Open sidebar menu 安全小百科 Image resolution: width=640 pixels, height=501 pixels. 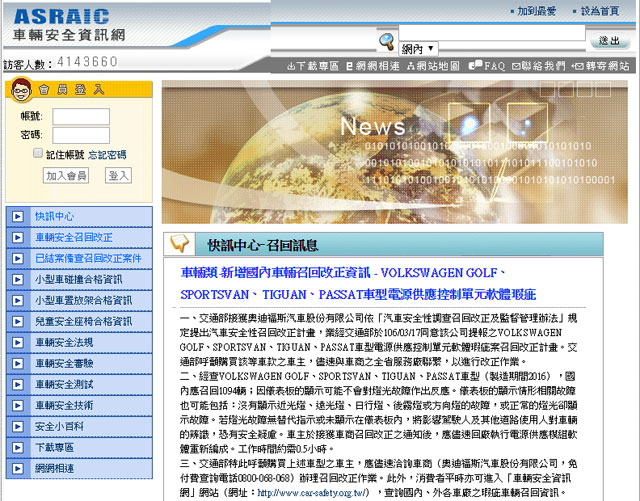(59, 427)
